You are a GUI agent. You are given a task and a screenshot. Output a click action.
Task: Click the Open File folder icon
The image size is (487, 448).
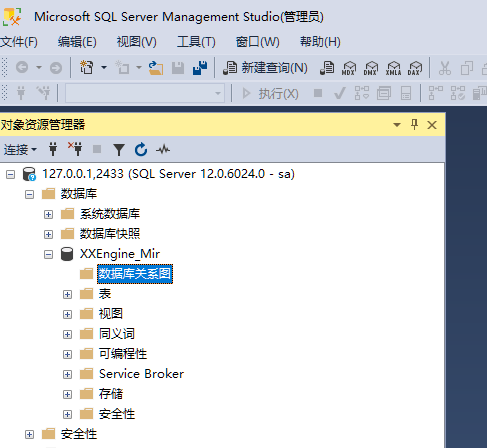(156, 68)
